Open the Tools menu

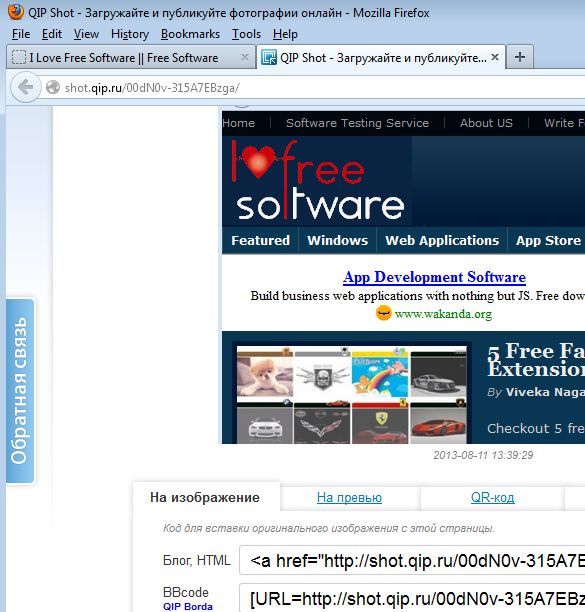pos(246,34)
